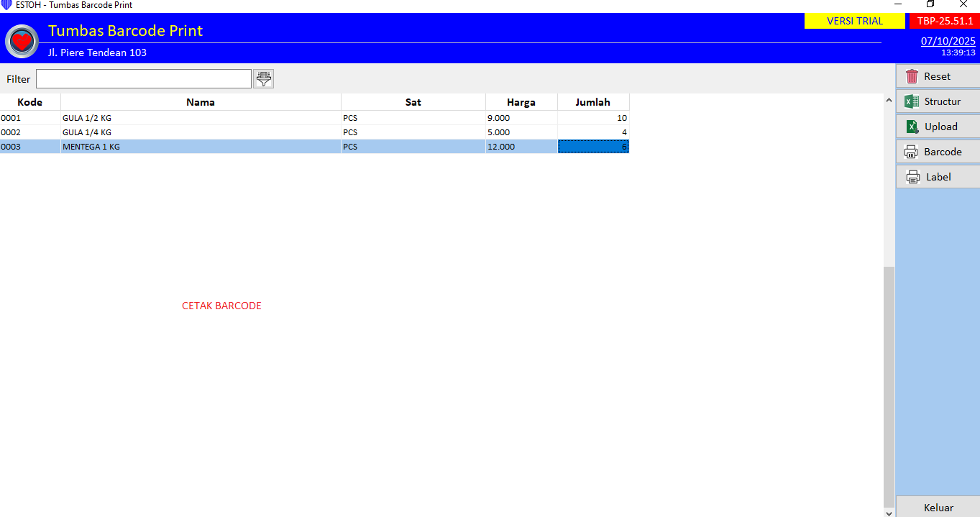Click the filter funnel icon button

264,79
